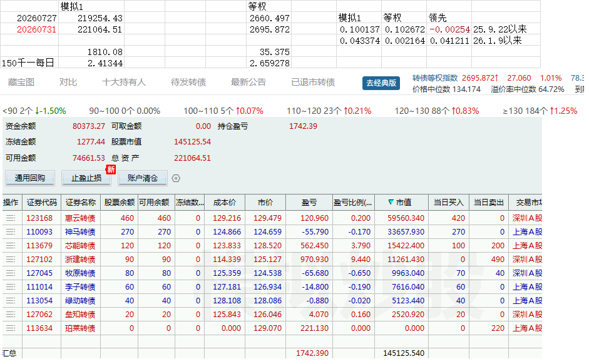Select the 芯能转债 name cell
The width and height of the screenshot is (589, 364).
tap(80, 246)
